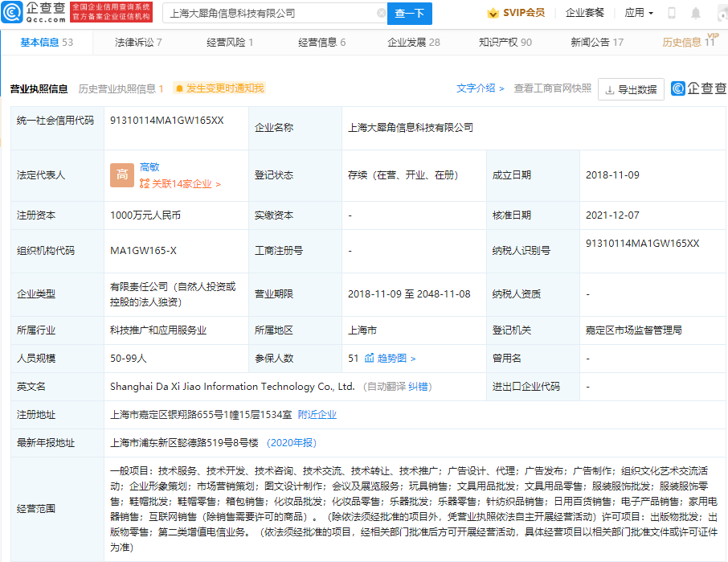Viewport: 728px width, 562px height.
Task: Open the 经营风险 tab
Action: click(230, 43)
